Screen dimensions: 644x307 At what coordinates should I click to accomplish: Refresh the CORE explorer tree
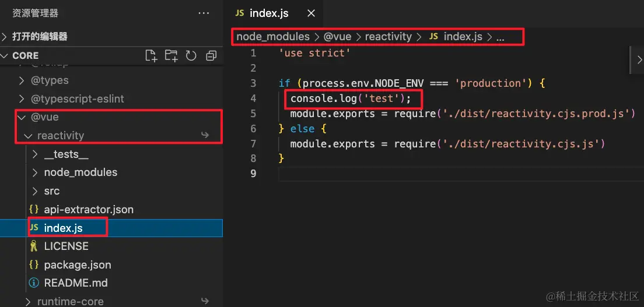click(x=191, y=56)
